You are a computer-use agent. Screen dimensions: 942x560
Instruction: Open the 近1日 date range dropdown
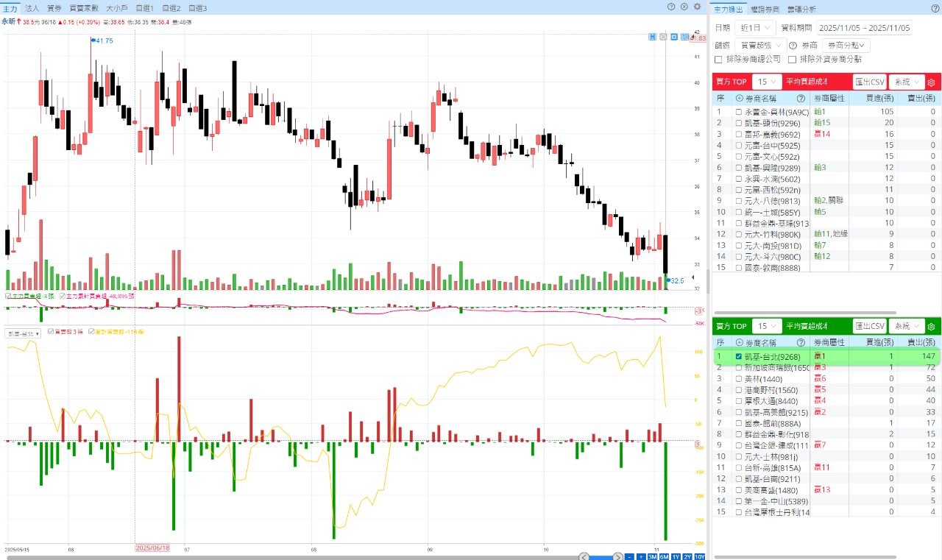754,28
